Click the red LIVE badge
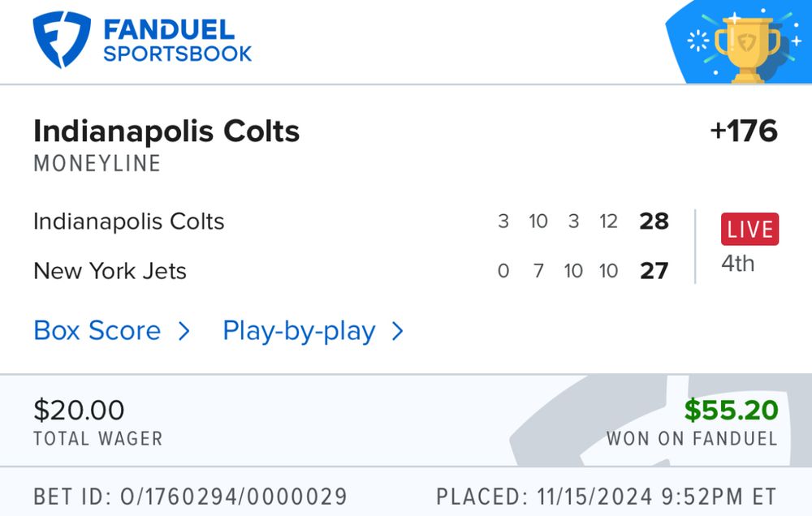812x516 pixels. (749, 229)
